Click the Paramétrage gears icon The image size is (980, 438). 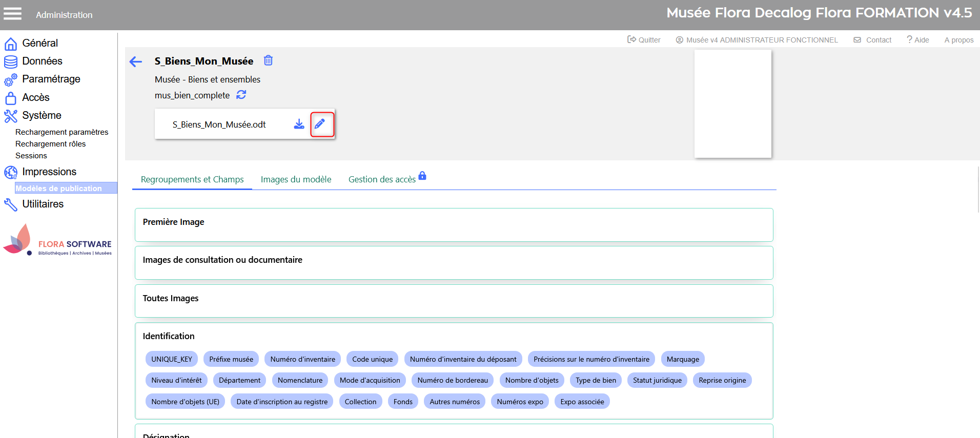pyautogui.click(x=10, y=79)
